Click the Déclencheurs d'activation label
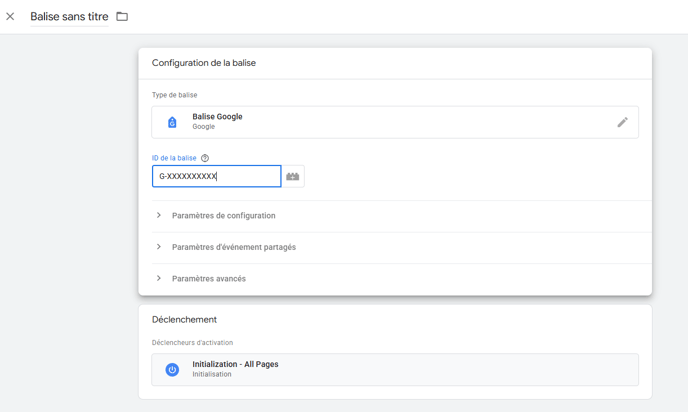This screenshot has height=412, width=688. point(192,343)
